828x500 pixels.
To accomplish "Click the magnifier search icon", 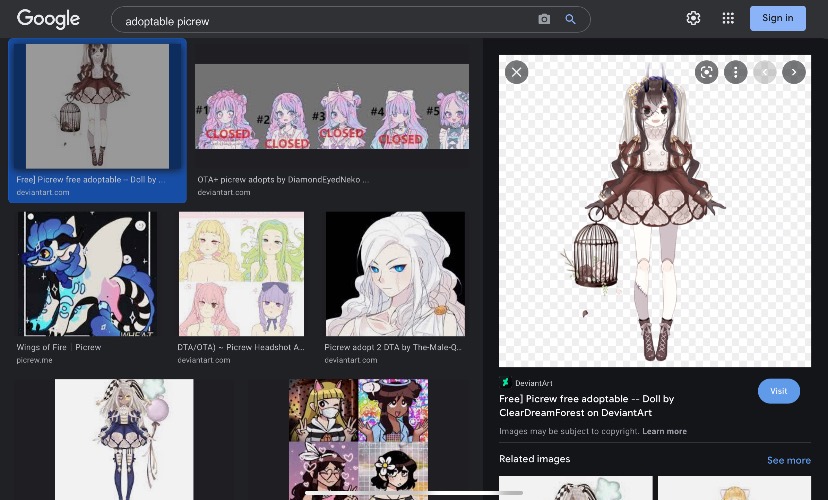I will pos(570,19).
